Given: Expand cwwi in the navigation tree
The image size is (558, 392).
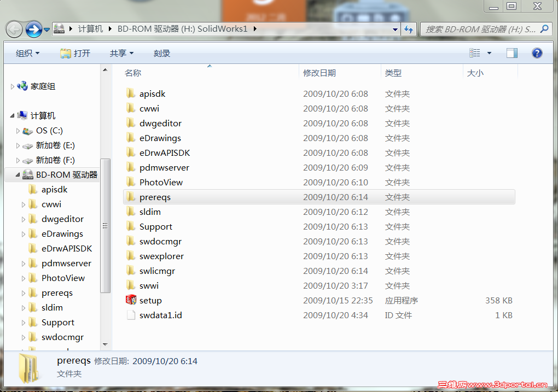Looking at the screenshot, I should pyautogui.click(x=24, y=204).
